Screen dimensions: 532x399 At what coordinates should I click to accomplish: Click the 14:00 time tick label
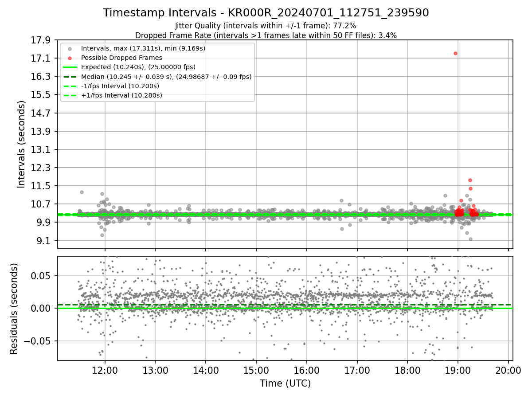point(206,370)
